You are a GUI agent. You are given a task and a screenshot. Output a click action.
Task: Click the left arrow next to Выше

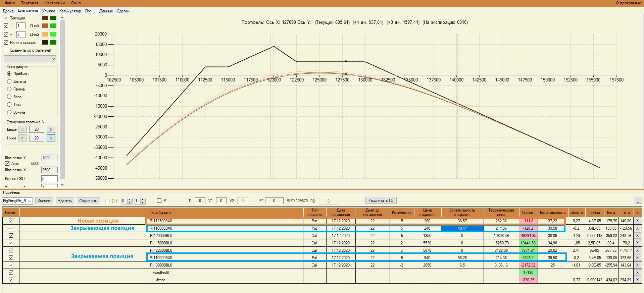22,129
